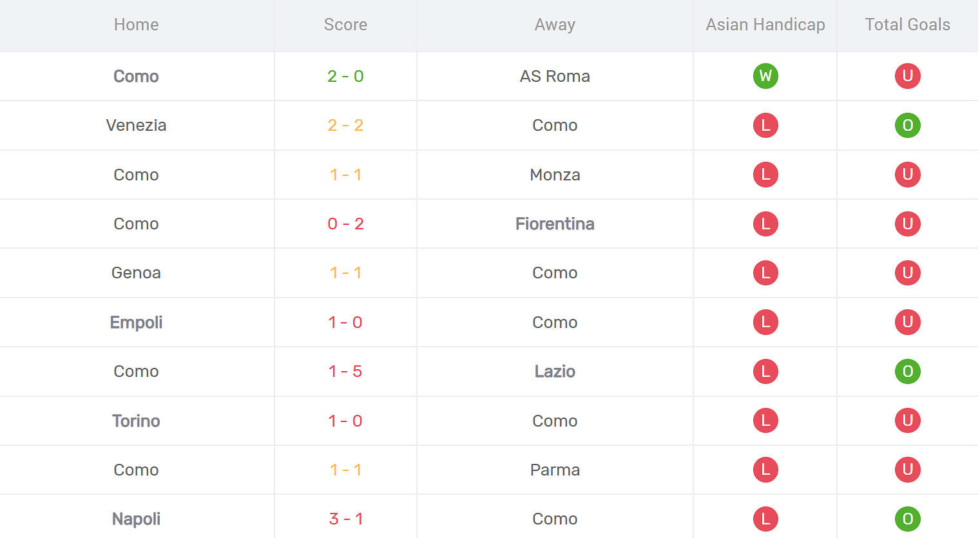
Task: Click the red U badge in Torino row
Action: [x=907, y=421]
